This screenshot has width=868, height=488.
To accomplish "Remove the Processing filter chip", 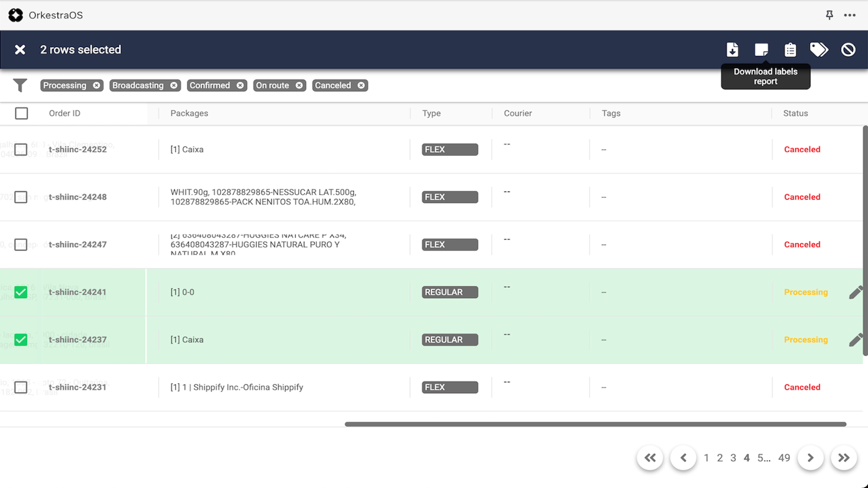I will point(97,86).
